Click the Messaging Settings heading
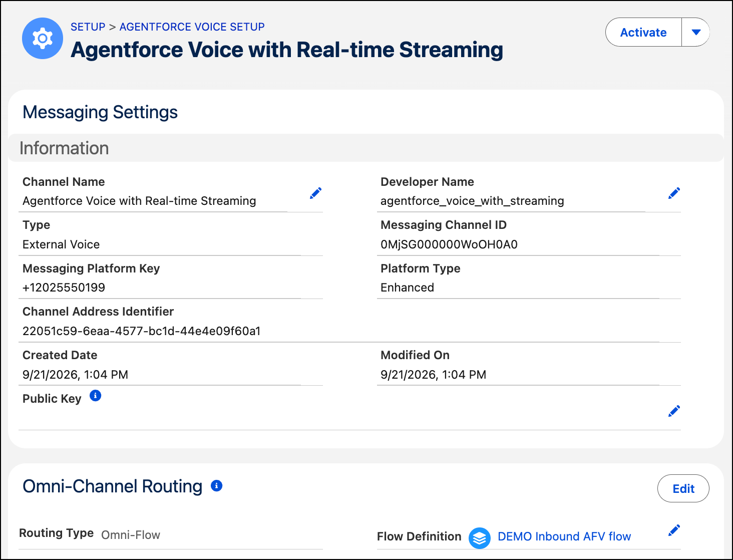 tap(100, 112)
